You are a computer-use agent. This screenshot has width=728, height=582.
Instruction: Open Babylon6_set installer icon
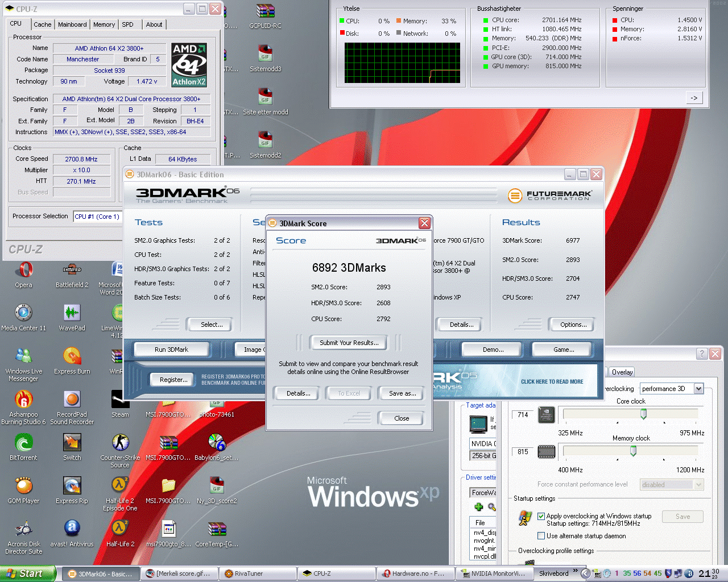point(217,447)
